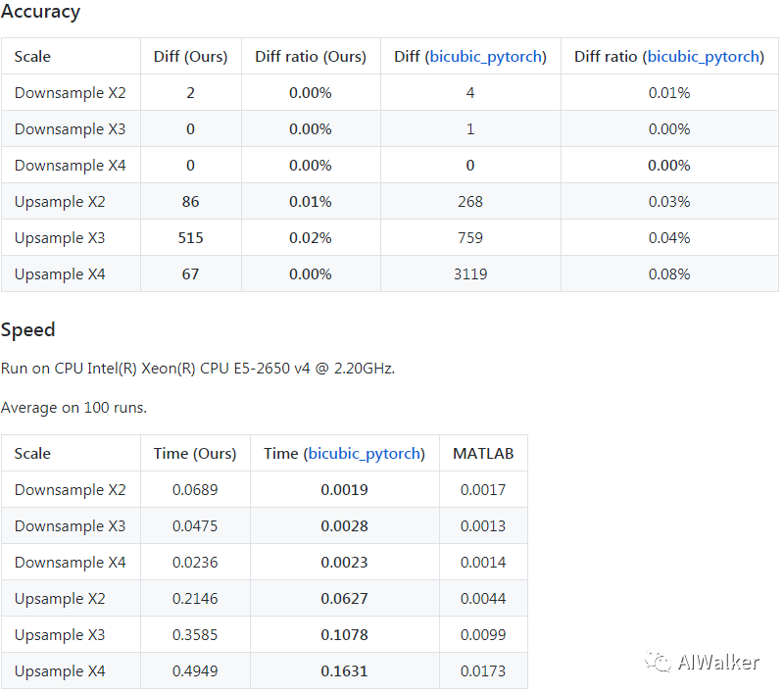
Task: Select the bold time value 0.0019
Action: tap(345, 490)
